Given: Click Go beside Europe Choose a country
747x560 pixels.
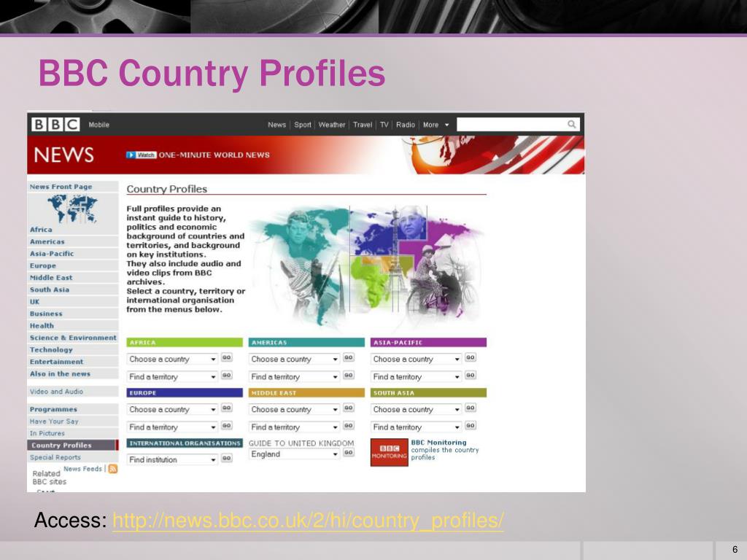Looking at the screenshot, I should tap(227, 408).
